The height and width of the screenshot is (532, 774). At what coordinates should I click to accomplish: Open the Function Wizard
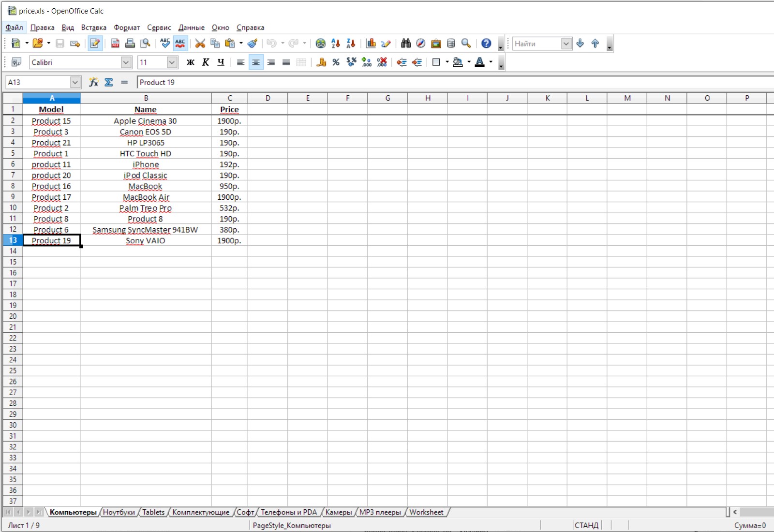tap(93, 82)
